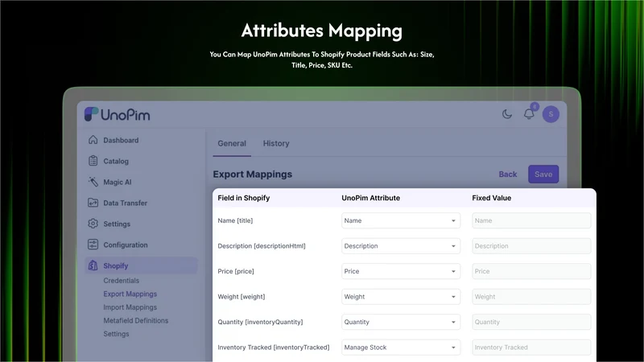Screen dimensions: 644x362
Task: Click the Configuration sliders icon
Action: pos(93,245)
